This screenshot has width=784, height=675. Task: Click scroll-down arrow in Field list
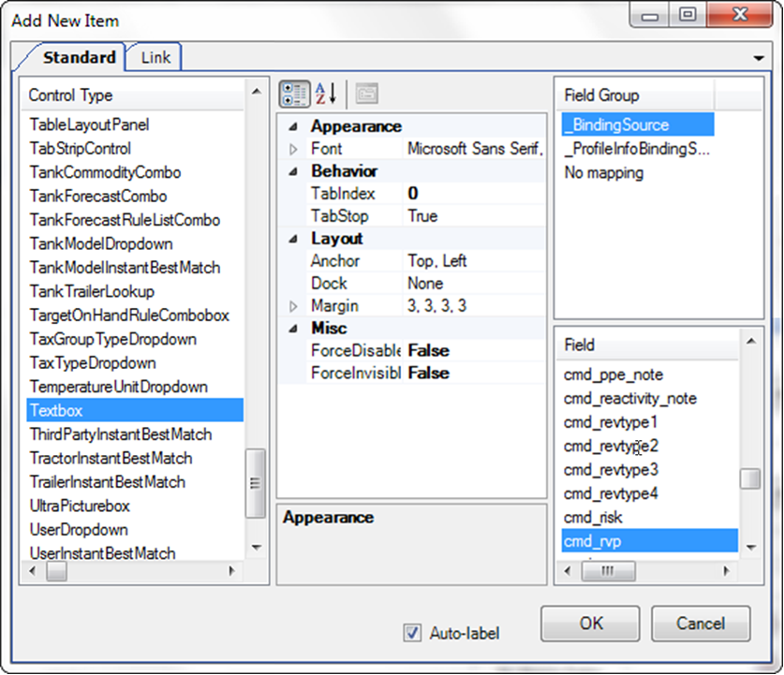pos(750,548)
